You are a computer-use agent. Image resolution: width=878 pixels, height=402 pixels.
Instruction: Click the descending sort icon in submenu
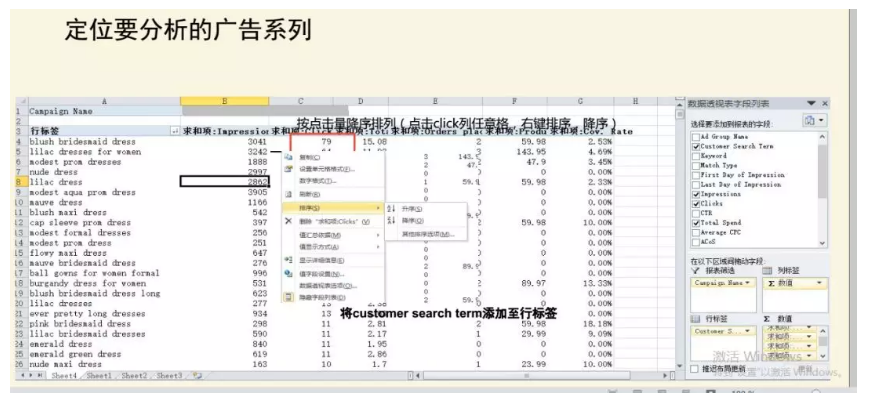pyautogui.click(x=390, y=220)
